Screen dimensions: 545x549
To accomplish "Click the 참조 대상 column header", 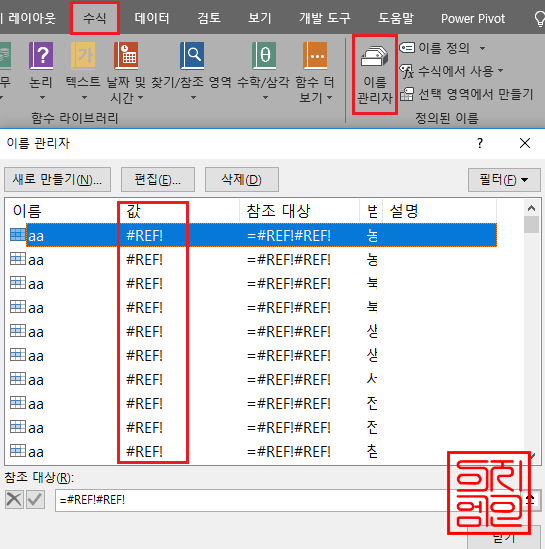I will click(x=300, y=211).
